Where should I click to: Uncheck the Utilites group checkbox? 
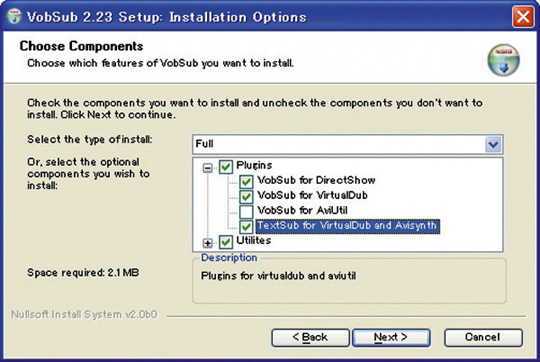pos(226,242)
